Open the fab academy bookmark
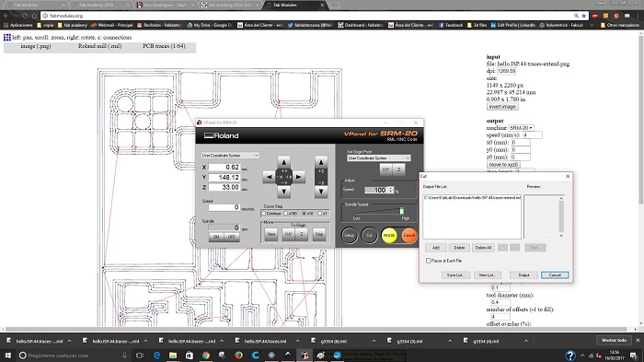This screenshot has width=644, height=362. [73, 25]
